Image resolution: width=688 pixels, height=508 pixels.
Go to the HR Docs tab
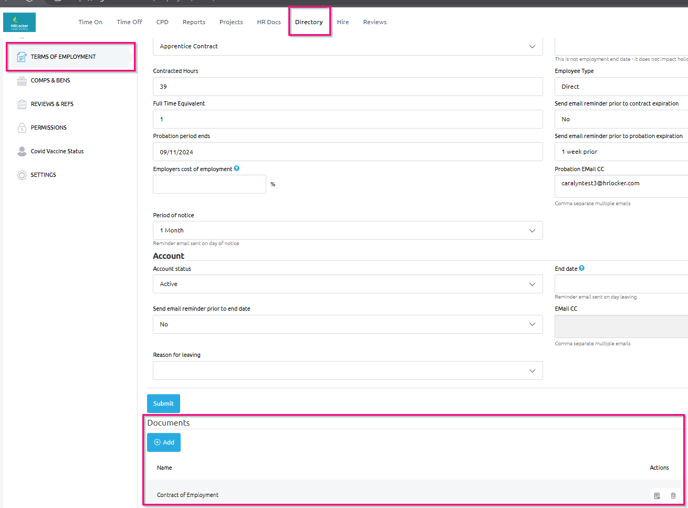coord(269,22)
